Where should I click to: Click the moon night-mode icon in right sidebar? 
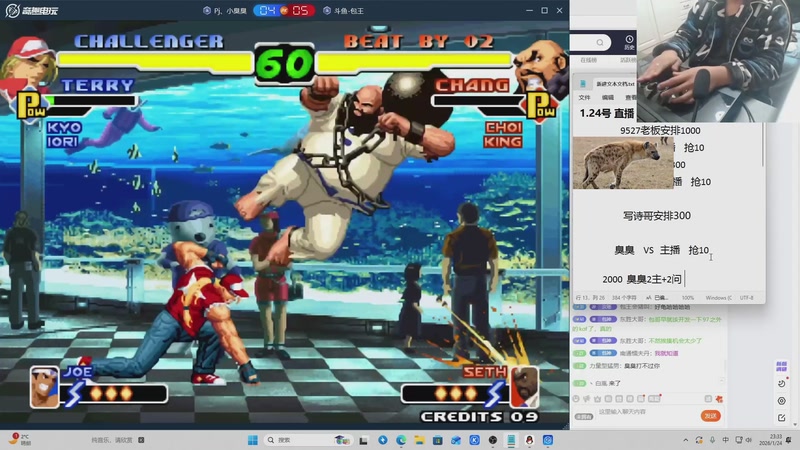(781, 383)
